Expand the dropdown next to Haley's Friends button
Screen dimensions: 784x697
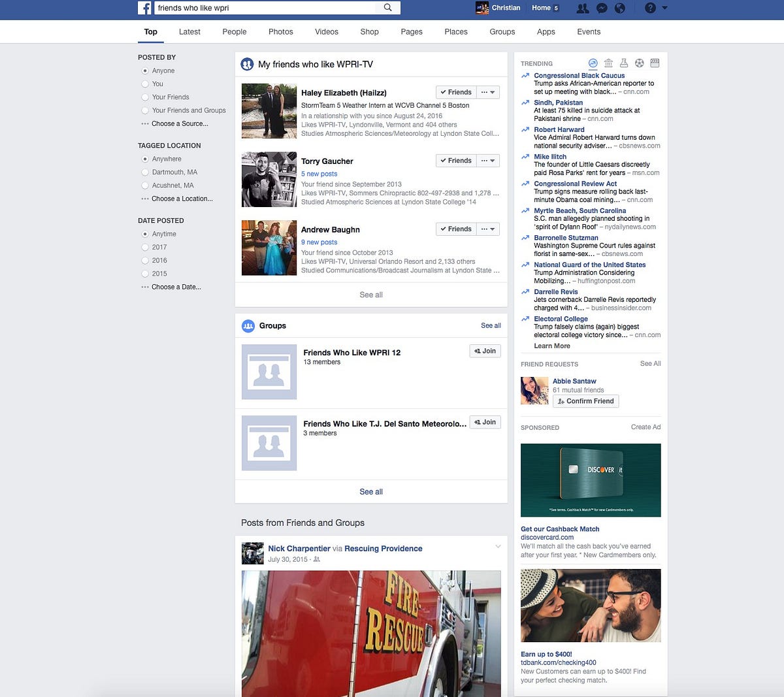(488, 91)
